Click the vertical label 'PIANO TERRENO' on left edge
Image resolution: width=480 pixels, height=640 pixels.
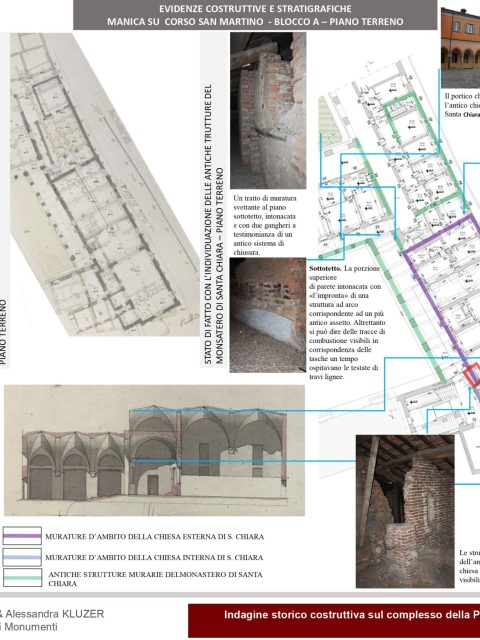click(4, 332)
